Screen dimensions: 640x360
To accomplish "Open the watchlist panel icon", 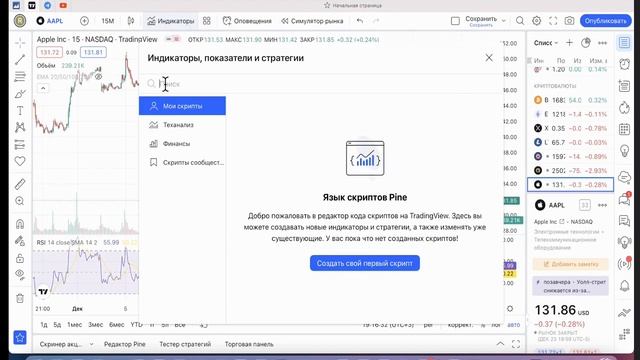I will 624,42.
